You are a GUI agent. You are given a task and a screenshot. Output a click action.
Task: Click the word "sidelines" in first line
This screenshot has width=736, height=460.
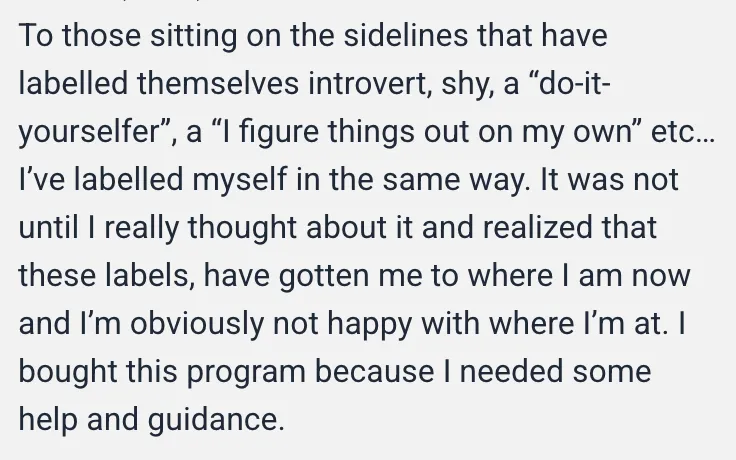pyautogui.click(x=406, y=36)
